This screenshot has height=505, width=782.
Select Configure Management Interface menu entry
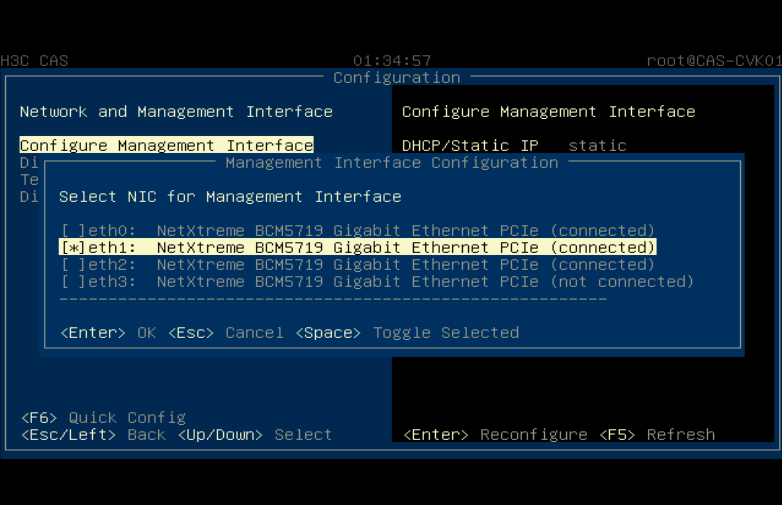tap(167, 145)
